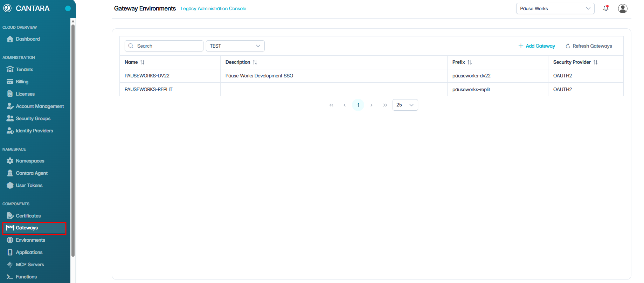644x283 pixels.
Task: Click the Namespaces sidebar label
Action: 30,161
